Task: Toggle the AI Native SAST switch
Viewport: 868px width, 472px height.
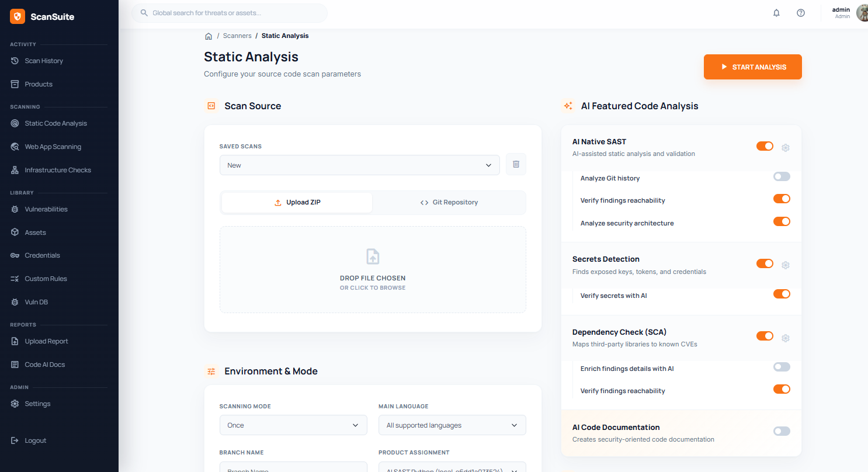Action: (x=765, y=146)
